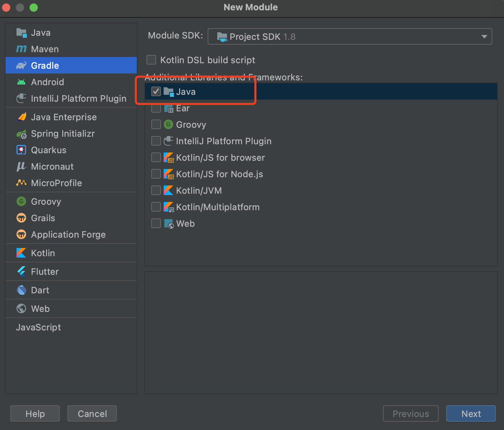Click the Next button
This screenshot has width=504, height=430.
471,414
